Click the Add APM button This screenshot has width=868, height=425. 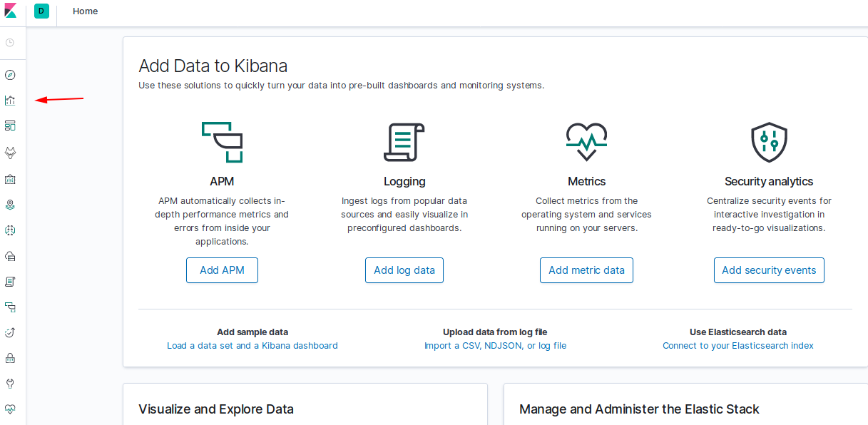tap(222, 270)
